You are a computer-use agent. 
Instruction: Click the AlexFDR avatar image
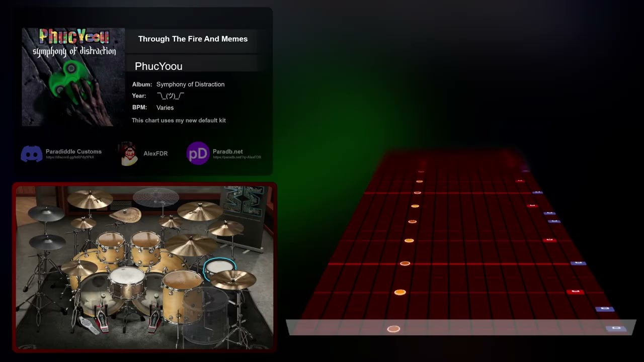click(x=129, y=154)
